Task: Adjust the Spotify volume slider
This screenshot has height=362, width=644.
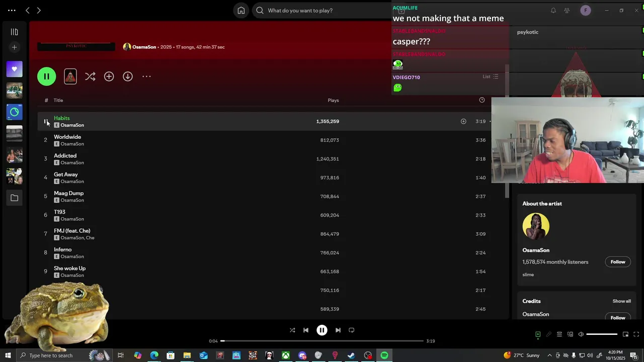Action: [x=602, y=334]
